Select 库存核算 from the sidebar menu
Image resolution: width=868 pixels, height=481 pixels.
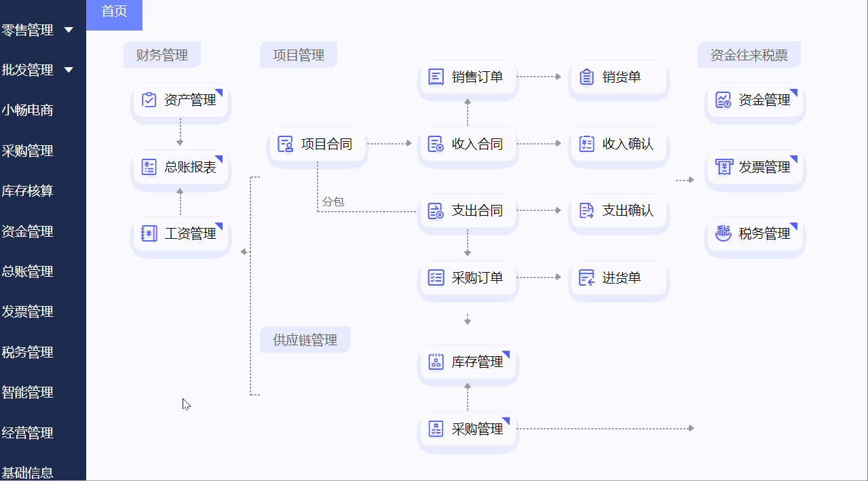coord(28,191)
